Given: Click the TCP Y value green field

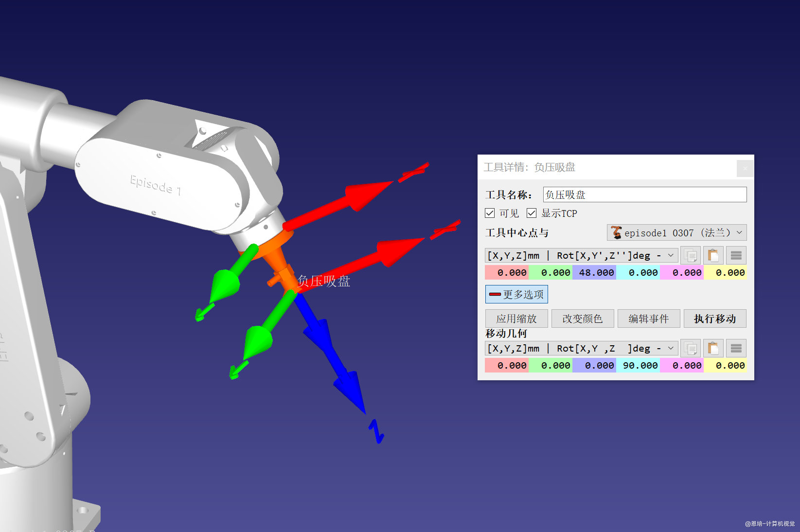Looking at the screenshot, I should pyautogui.click(x=551, y=273).
